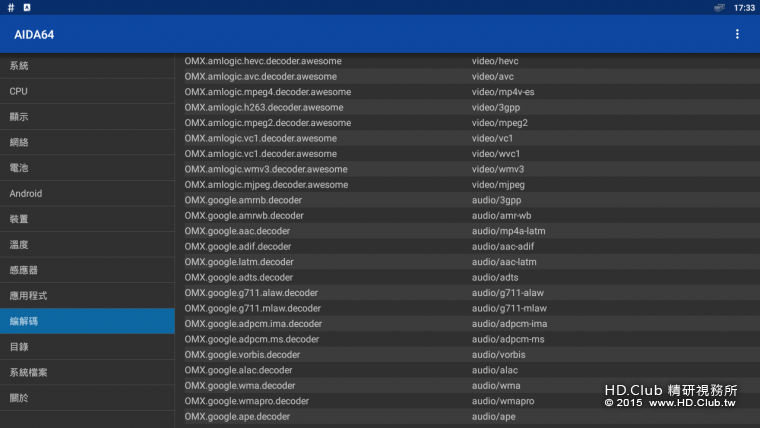Viewport: 760px width, 428px height.
Task: Click the video/mp4v-es value
Action: [x=503, y=92]
